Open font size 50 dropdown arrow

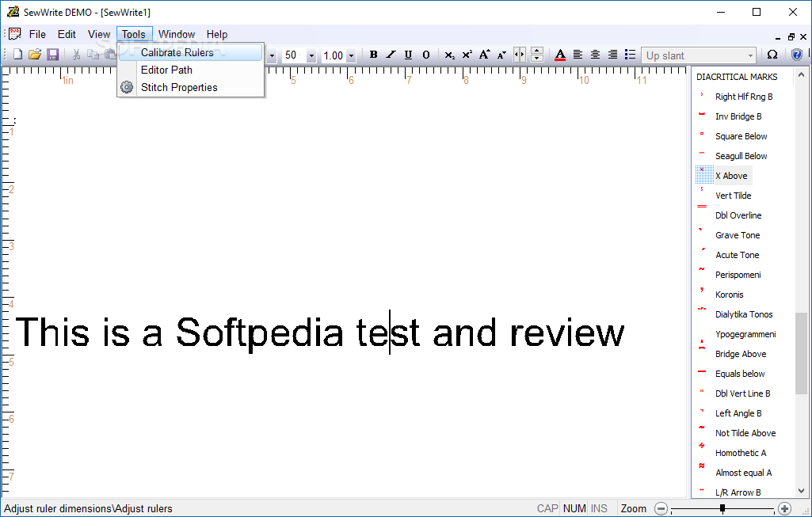coord(311,55)
